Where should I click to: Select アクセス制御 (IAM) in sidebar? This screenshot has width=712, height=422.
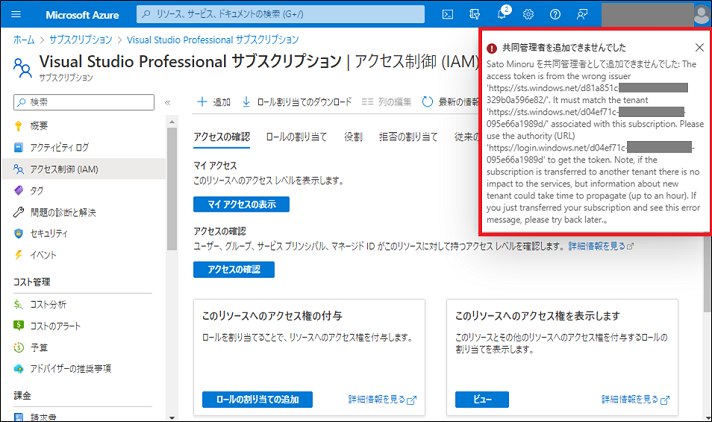[84, 169]
